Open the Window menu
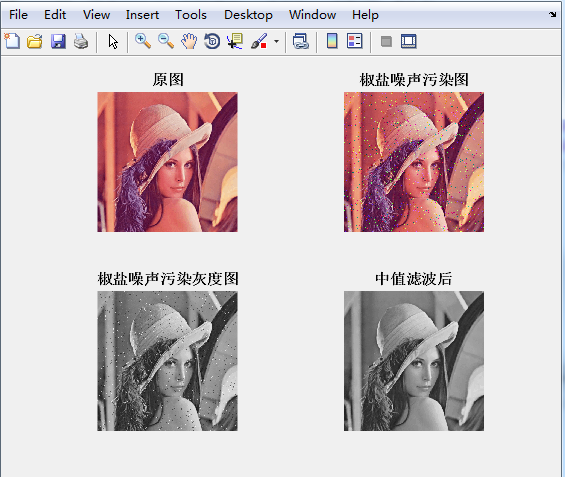 312,15
